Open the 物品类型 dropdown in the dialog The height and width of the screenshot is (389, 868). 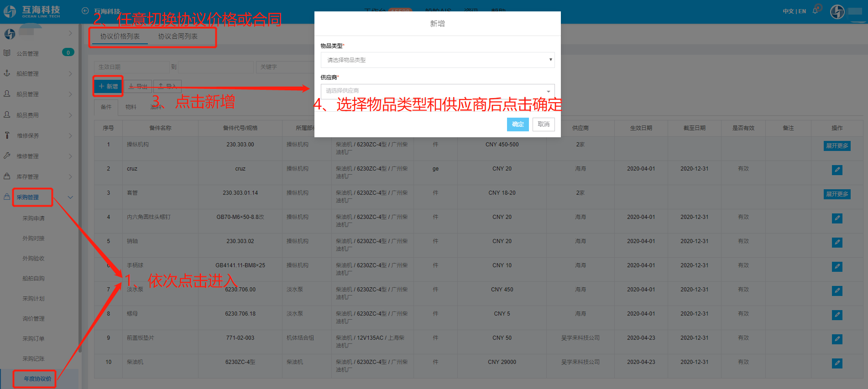click(438, 60)
